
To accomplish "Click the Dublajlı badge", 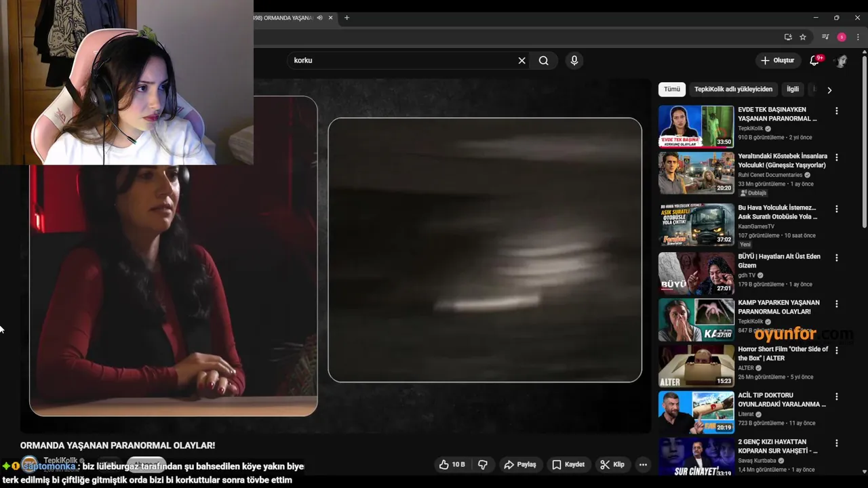I will [753, 193].
